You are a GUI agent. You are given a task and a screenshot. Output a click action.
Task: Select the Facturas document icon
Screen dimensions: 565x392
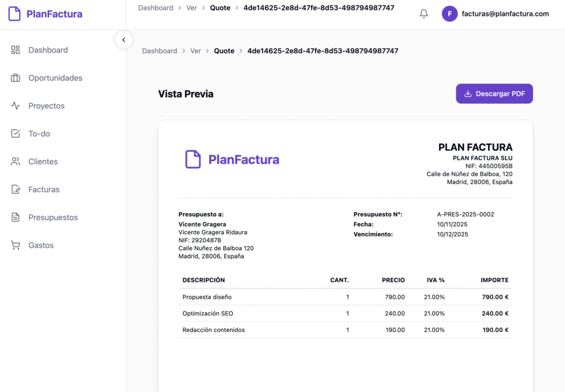coord(15,189)
